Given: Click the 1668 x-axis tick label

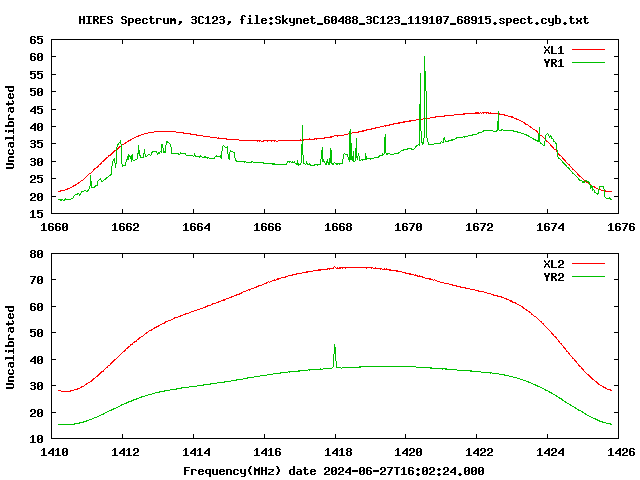Looking at the screenshot, I should pyautogui.click(x=338, y=227).
